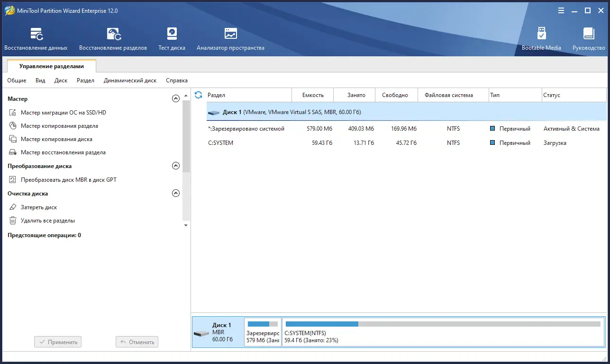Open the hamburger menu in title bar

(561, 10)
